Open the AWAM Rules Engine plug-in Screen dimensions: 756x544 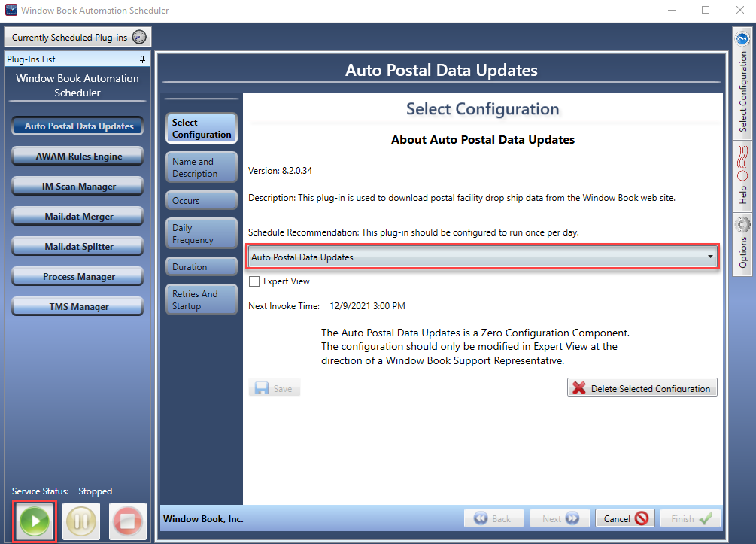[x=77, y=157]
